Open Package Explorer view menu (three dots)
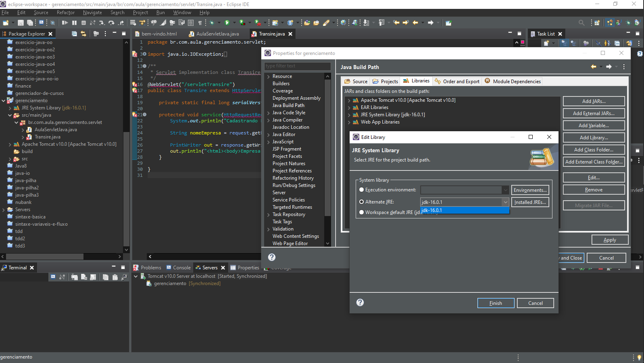Screen dimensions: 644x363 (105, 34)
